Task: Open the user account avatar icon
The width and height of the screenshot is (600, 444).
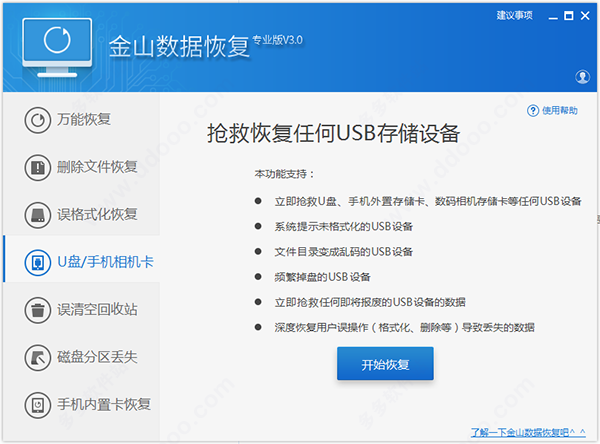Action: [582, 77]
